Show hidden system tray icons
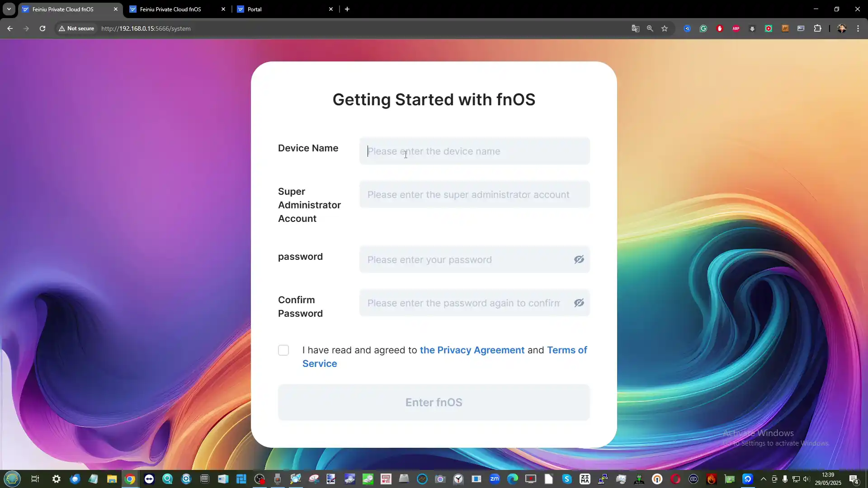The image size is (868, 488). click(764, 479)
